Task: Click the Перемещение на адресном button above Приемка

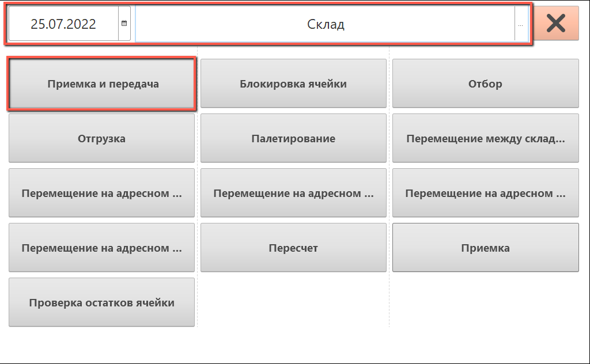Action: (485, 194)
